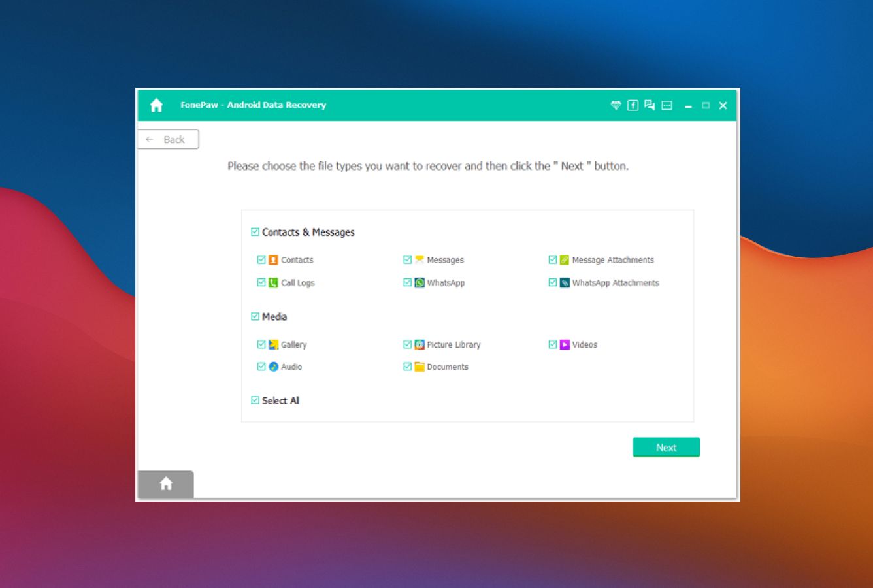Open the Facebook icon in title bar
The image size is (873, 588).
coord(633,105)
